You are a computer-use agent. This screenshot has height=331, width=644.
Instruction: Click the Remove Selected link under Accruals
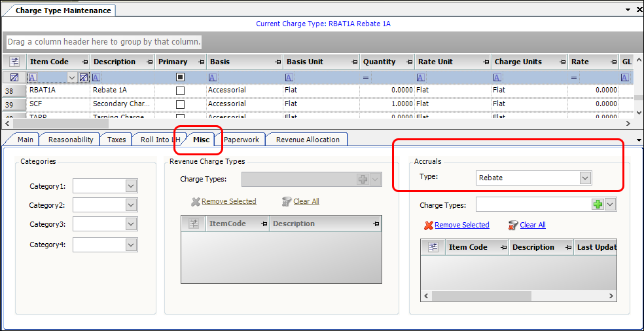461,225
